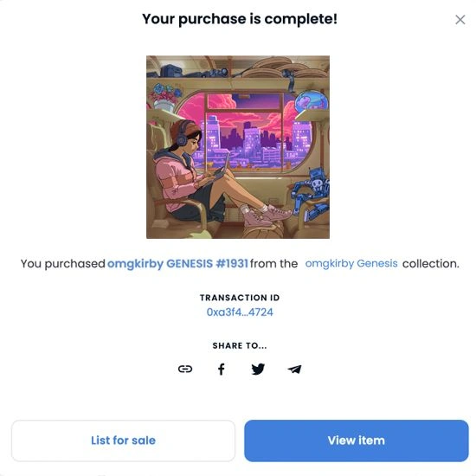Click the word 'collection.' after the link
476x476 pixels.
coord(431,263)
